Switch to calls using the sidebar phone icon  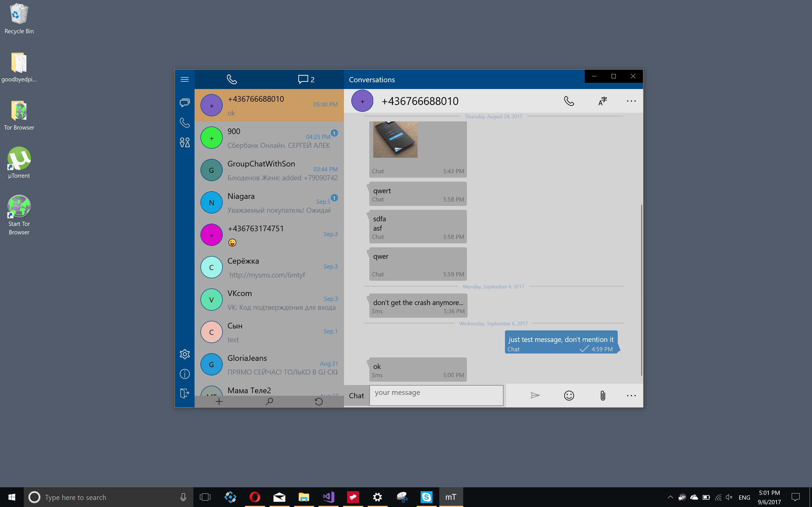tap(185, 123)
